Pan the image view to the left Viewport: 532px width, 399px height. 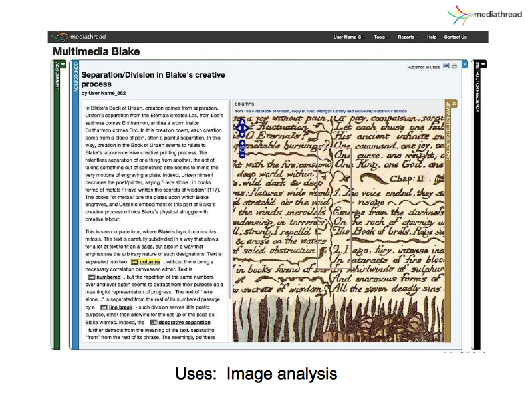coord(237,128)
